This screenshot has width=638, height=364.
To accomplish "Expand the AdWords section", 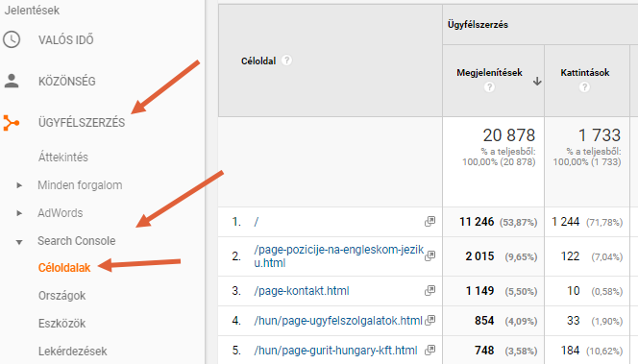I will click(x=19, y=213).
